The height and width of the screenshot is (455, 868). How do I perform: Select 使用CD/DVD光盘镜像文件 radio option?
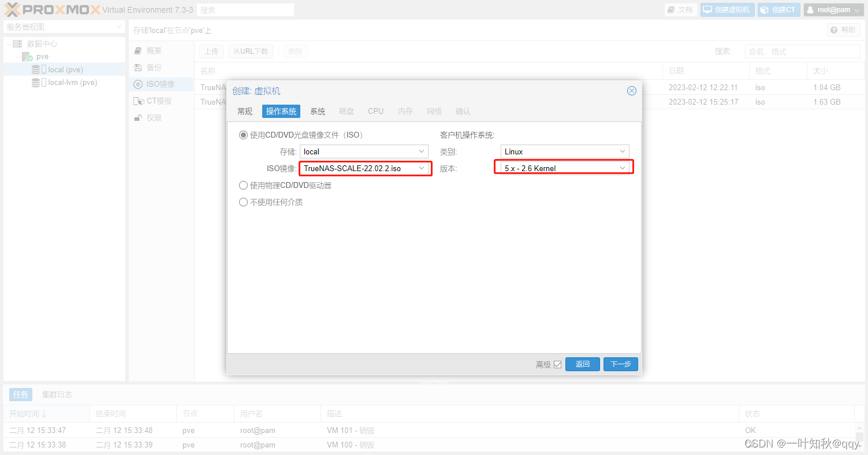[243, 135]
